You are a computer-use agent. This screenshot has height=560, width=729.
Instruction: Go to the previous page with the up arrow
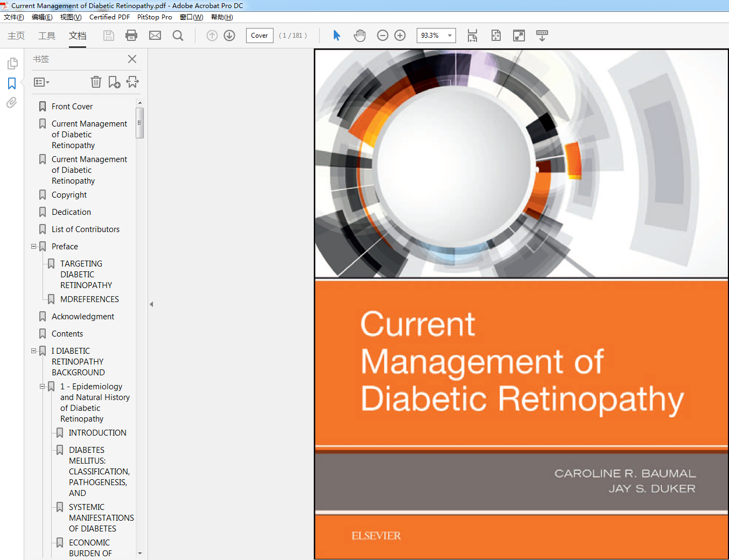coord(212,36)
